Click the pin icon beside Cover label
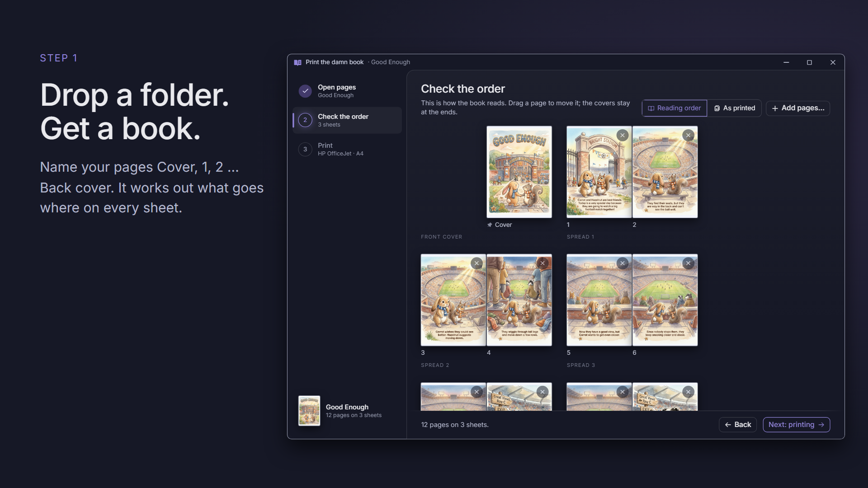The height and width of the screenshot is (488, 868). tap(490, 225)
